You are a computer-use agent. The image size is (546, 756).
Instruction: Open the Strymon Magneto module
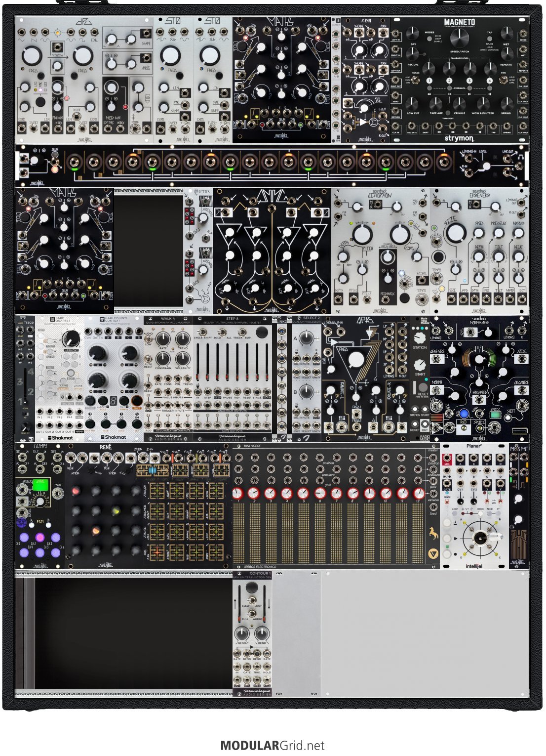click(x=459, y=81)
